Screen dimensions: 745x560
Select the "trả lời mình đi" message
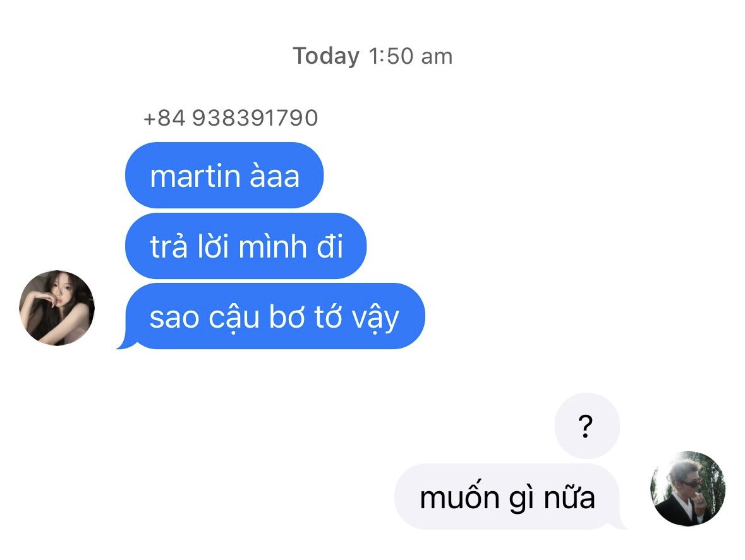tap(246, 246)
